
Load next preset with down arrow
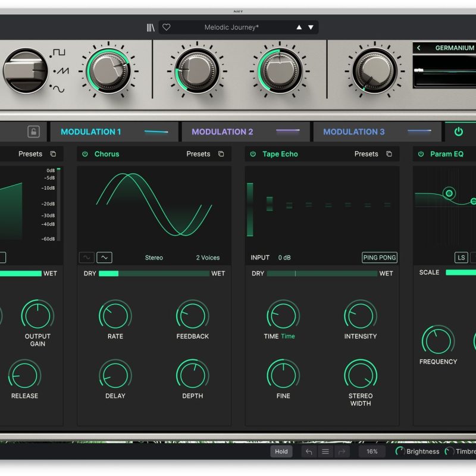(x=311, y=27)
